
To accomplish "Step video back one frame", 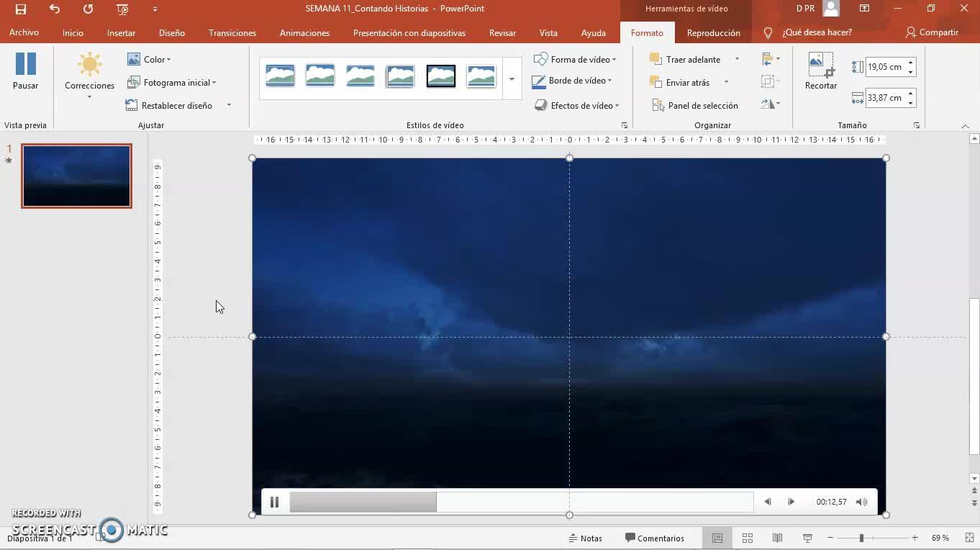I will click(x=768, y=502).
